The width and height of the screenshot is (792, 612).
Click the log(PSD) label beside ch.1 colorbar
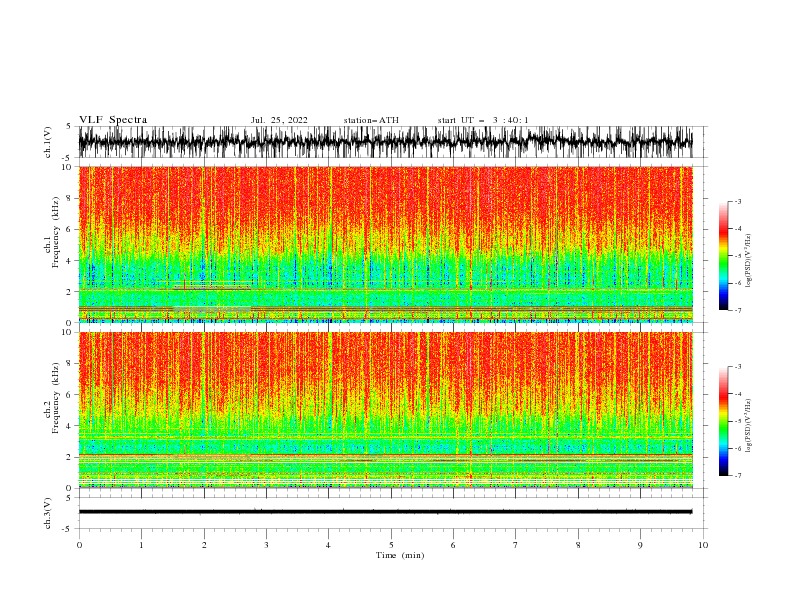[748, 261]
